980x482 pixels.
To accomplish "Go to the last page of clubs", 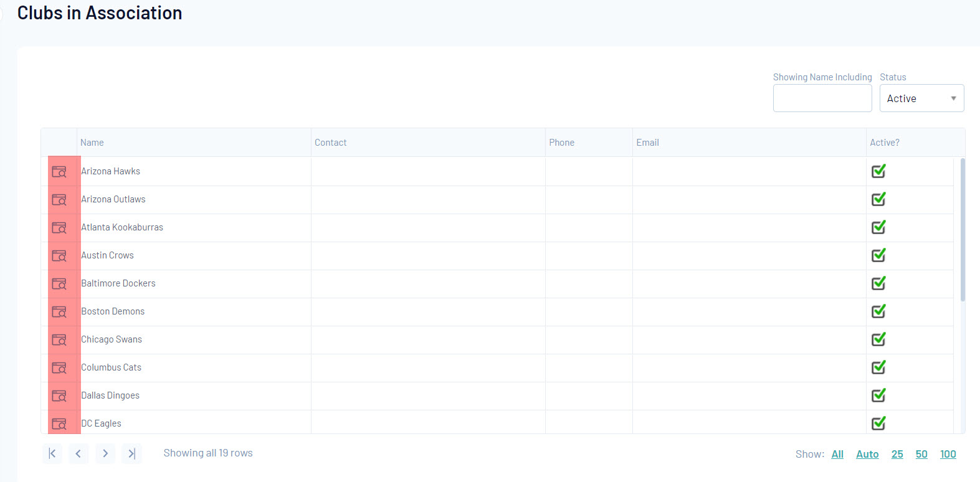I will 132,453.
